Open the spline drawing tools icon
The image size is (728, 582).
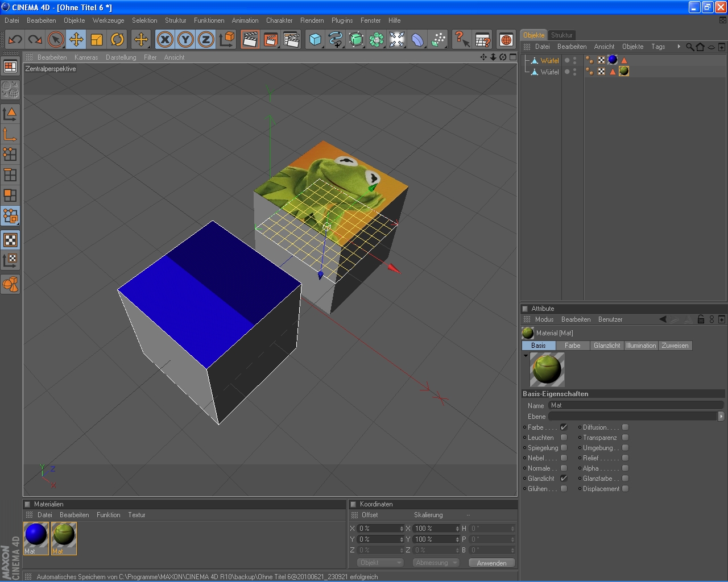click(x=336, y=39)
